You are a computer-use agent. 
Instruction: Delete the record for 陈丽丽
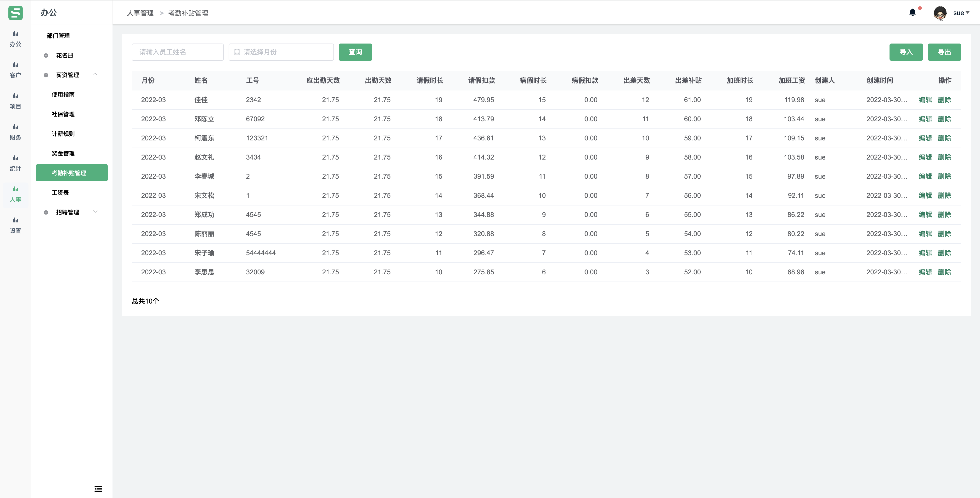click(x=944, y=234)
